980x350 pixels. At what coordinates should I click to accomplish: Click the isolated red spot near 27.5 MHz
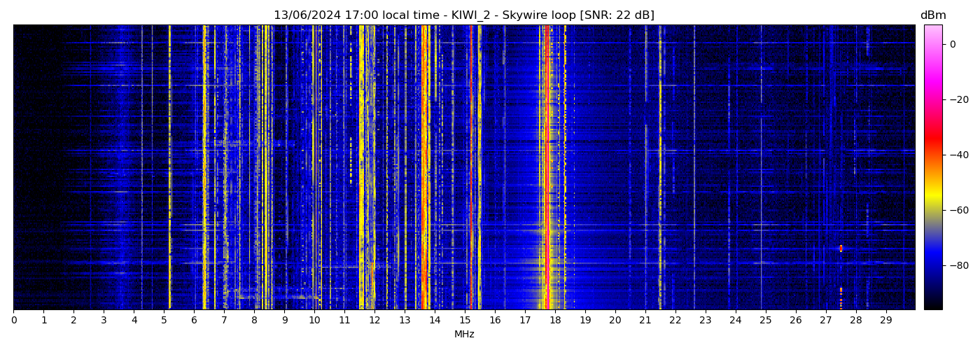tap(841, 248)
